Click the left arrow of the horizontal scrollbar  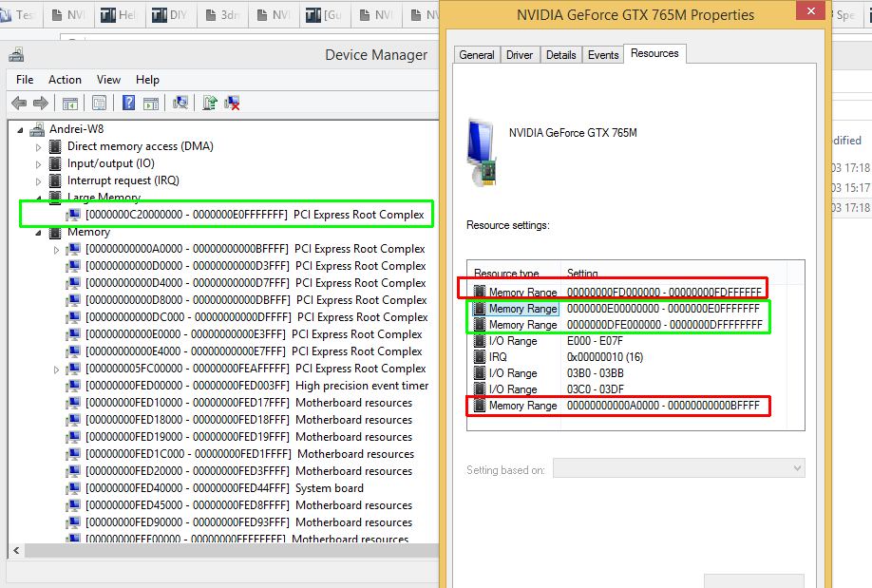(x=17, y=551)
